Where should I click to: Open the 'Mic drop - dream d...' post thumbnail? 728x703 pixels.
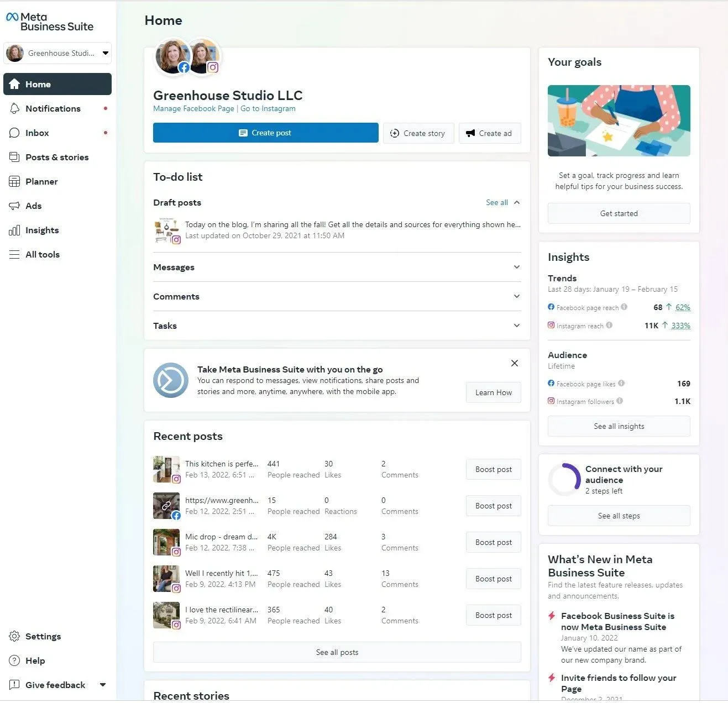click(x=166, y=542)
